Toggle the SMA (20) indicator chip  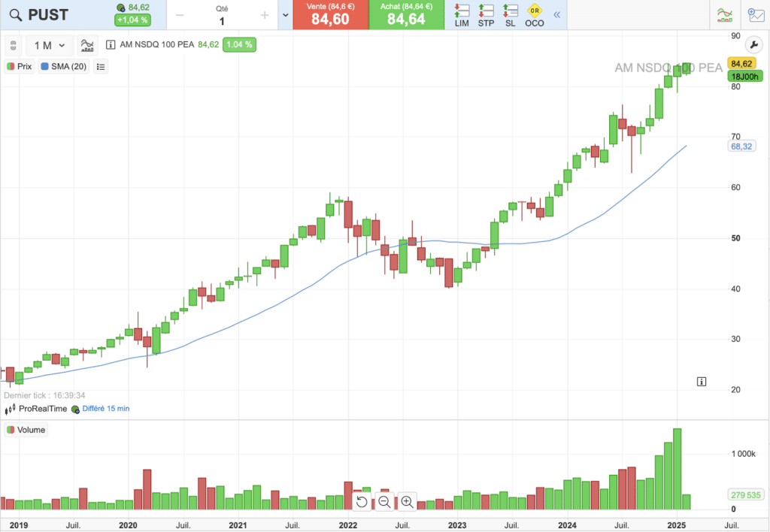click(64, 66)
